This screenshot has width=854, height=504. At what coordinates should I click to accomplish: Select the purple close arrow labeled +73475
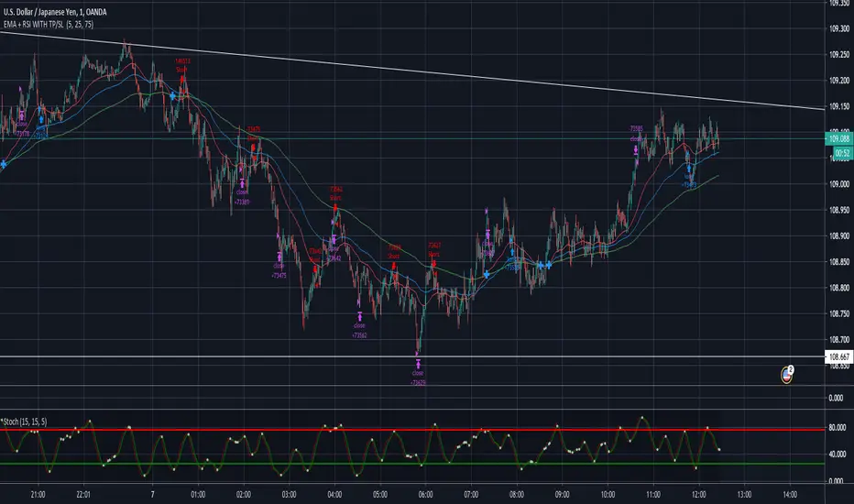(279, 257)
